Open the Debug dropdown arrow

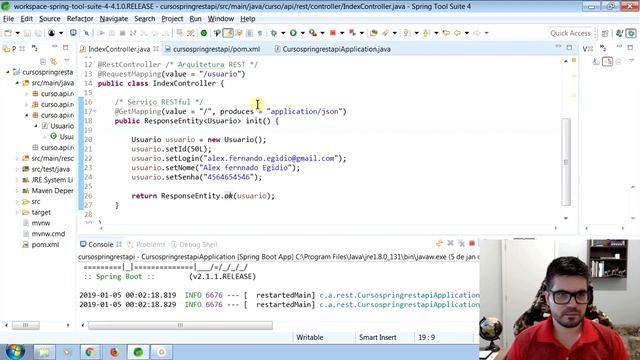(282, 33)
